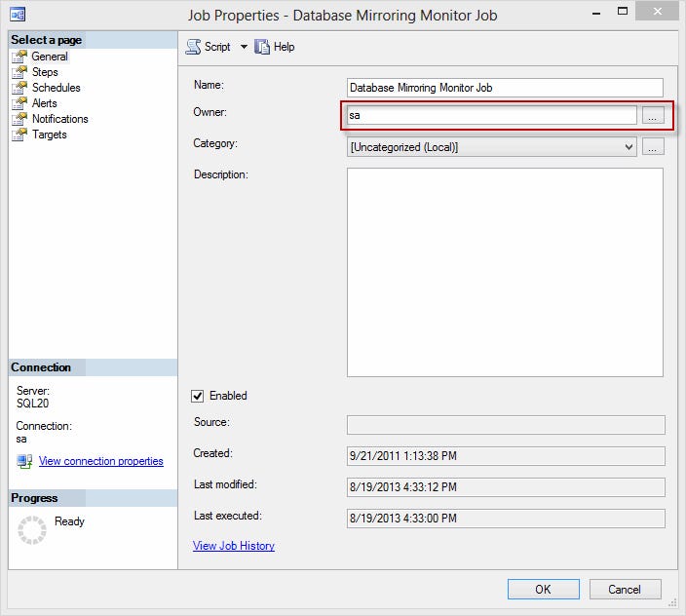The height and width of the screenshot is (616, 686).
Task: Click the General page icon
Action: pyautogui.click(x=19, y=57)
